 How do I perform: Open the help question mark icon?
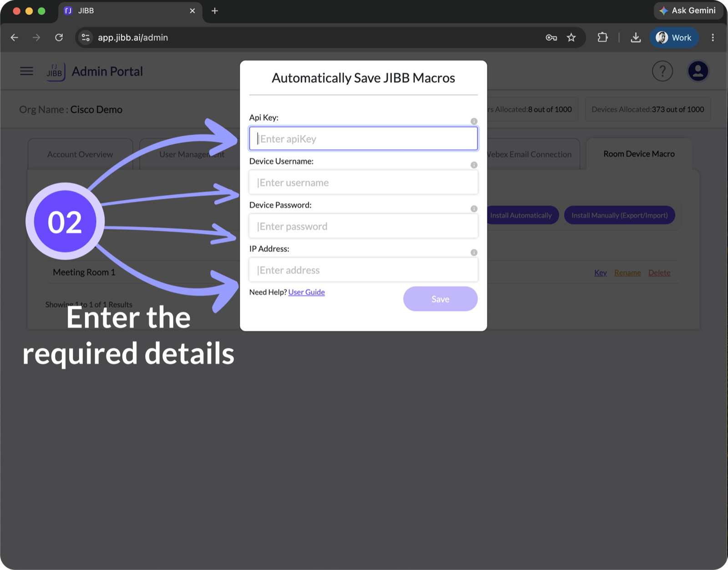tap(662, 71)
